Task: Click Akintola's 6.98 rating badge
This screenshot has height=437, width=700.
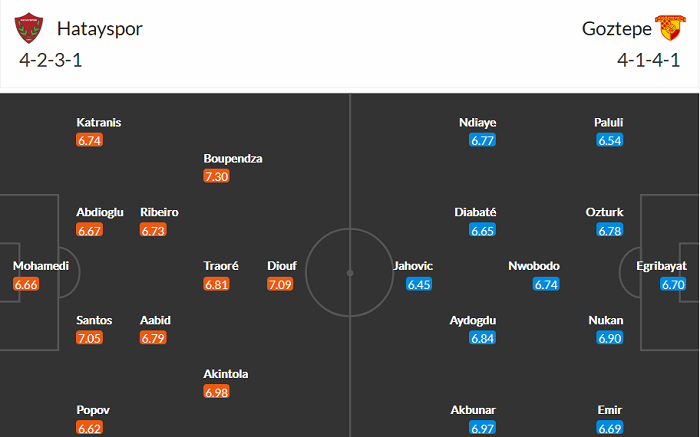Action: coord(217,392)
